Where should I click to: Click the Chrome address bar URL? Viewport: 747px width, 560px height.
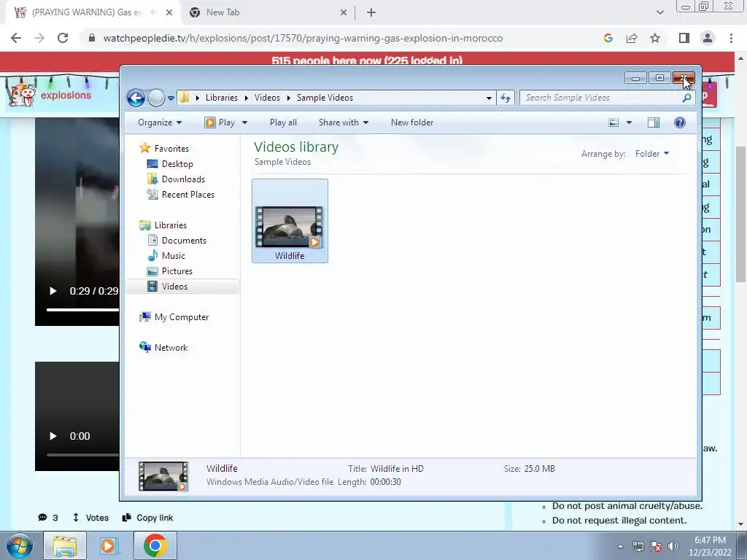point(303,38)
